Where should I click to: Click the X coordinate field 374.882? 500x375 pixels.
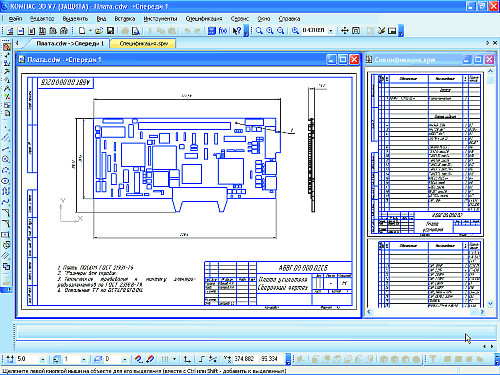pyautogui.click(x=245, y=359)
